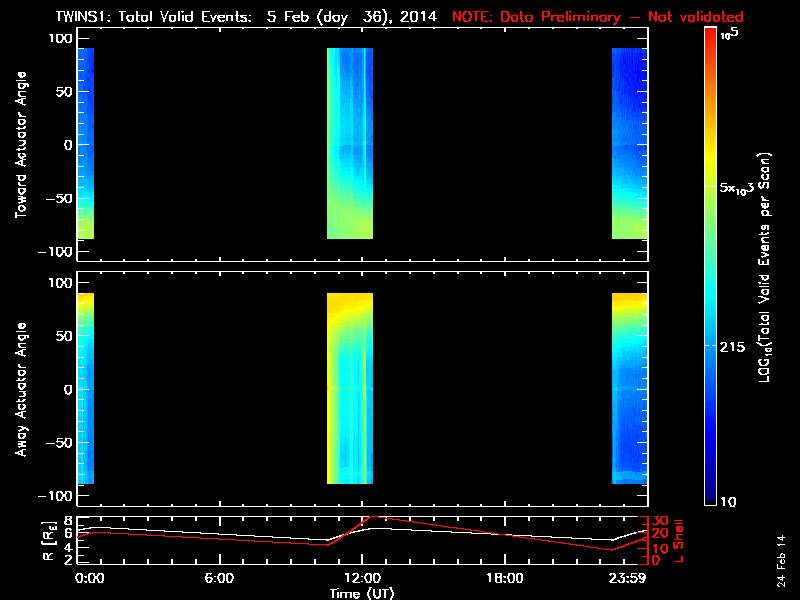Select the 'Away Actuator Angle' axis label
800x600 pixels.
pyautogui.click(x=20, y=390)
